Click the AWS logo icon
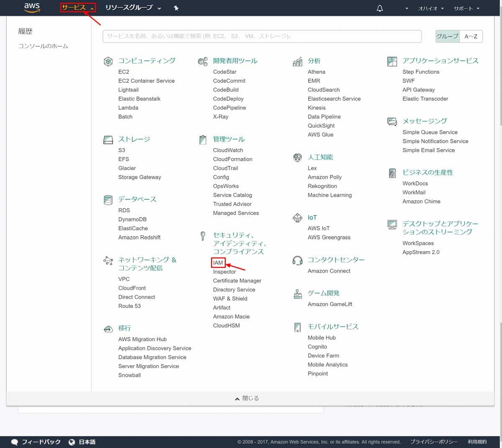 click(32, 8)
